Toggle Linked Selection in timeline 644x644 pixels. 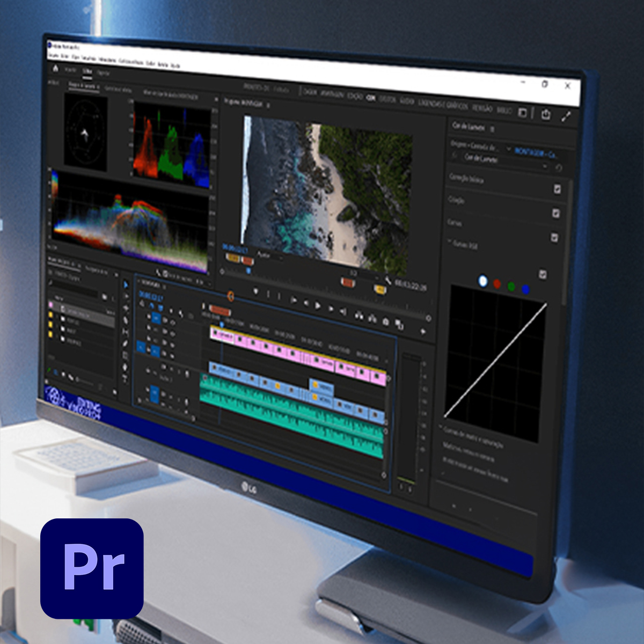coord(160,308)
